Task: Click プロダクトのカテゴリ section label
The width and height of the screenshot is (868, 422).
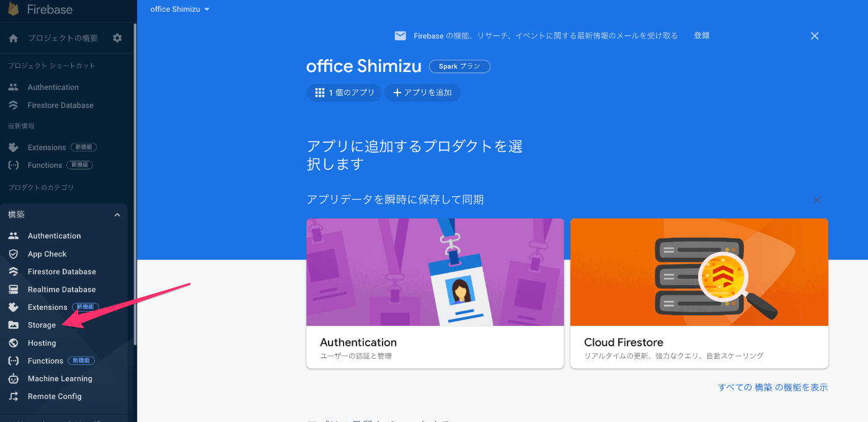Action: tap(41, 187)
